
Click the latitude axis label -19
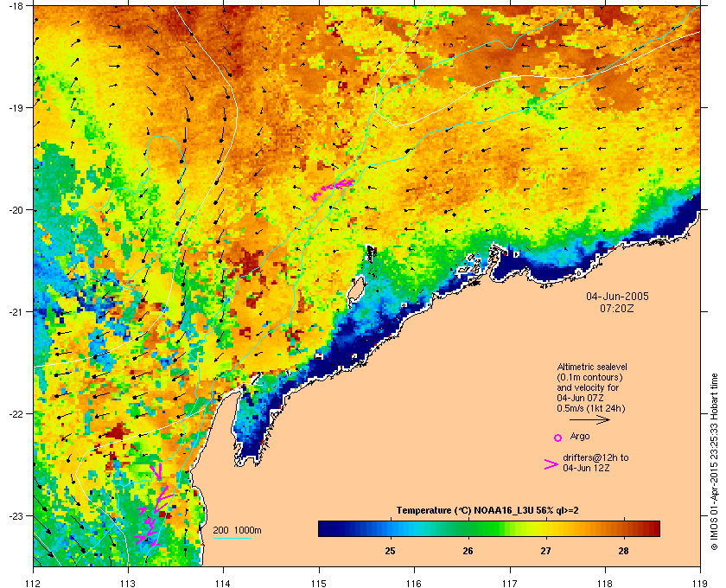[16, 107]
